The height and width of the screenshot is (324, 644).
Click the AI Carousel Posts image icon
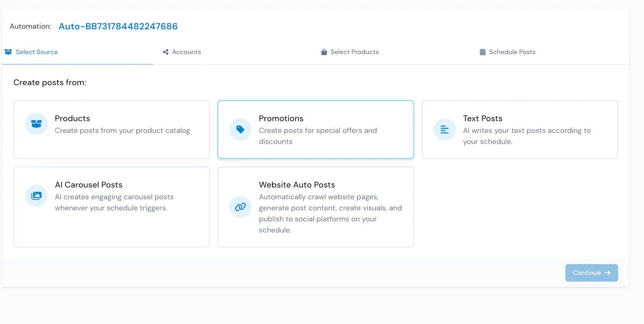coord(36,196)
